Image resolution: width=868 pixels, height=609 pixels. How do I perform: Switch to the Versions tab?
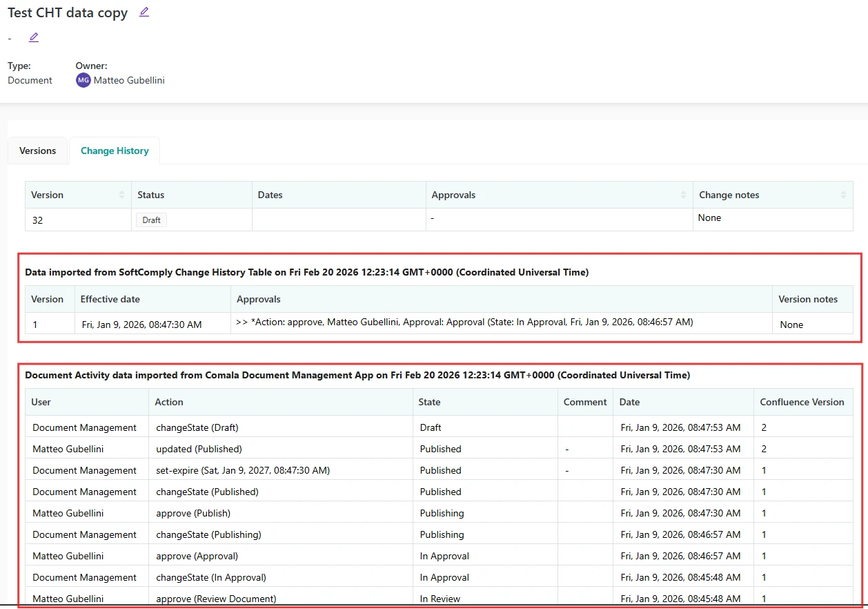(x=38, y=151)
